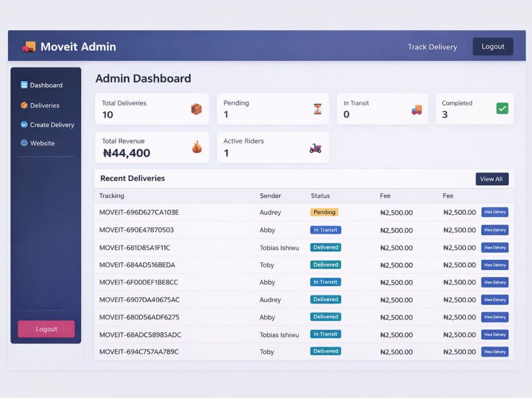Select tracking number MOVEIT-690E47870503
This screenshot has width=532, height=398.
click(x=136, y=230)
